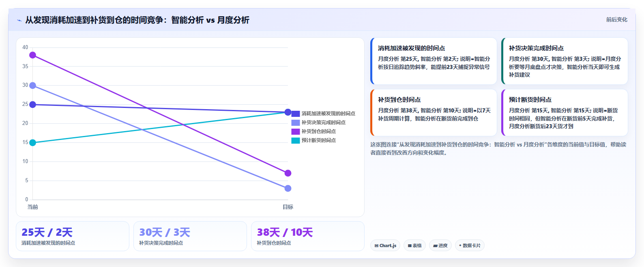Click legend label 补货决策完成时间点
The image size is (644, 267).
click(324, 123)
